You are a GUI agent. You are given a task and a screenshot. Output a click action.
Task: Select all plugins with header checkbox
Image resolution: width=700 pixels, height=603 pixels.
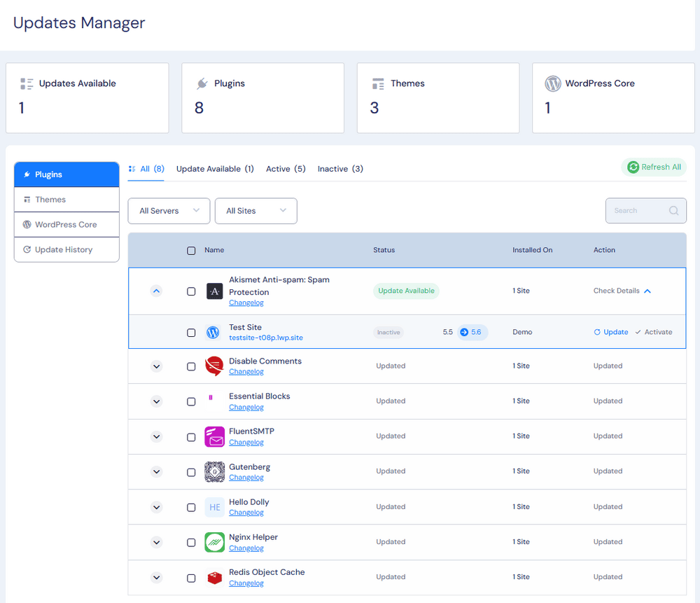coord(191,251)
